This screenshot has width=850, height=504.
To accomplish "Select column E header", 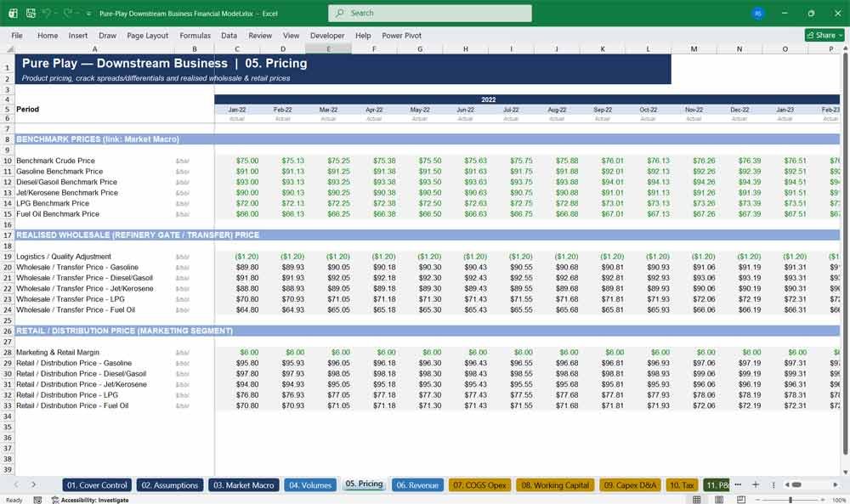I will click(x=328, y=48).
